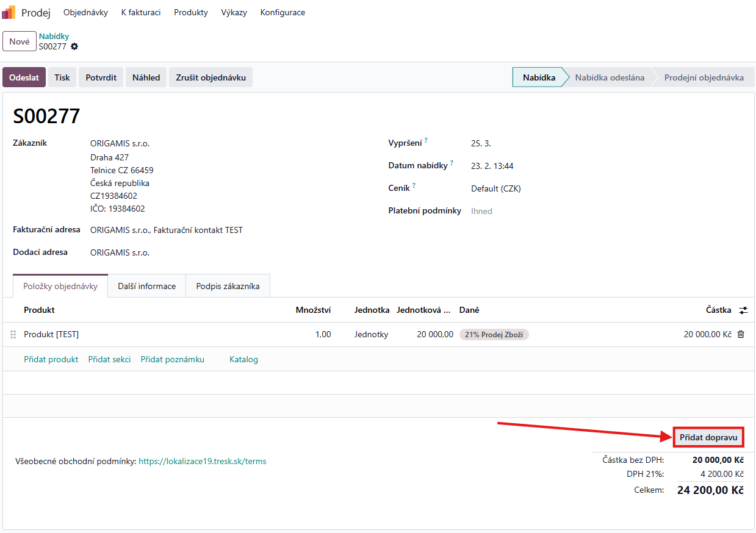This screenshot has width=756, height=533.
Task: Click the Odoo Prodej app logo icon
Action: (9, 12)
